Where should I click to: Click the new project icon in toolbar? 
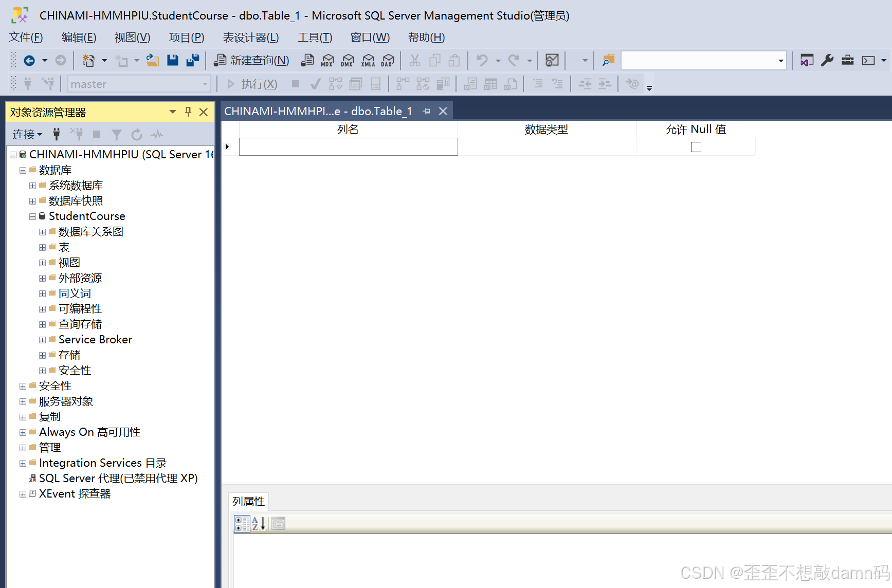point(88,61)
